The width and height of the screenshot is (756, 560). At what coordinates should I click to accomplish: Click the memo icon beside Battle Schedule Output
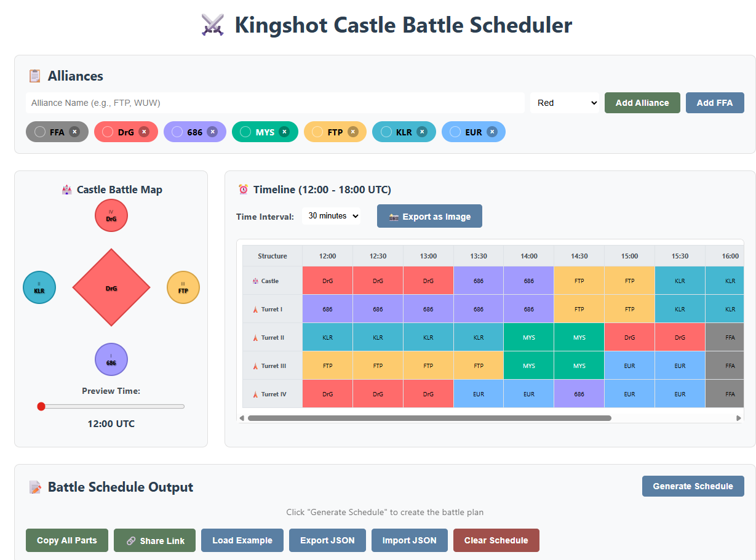tap(35, 486)
